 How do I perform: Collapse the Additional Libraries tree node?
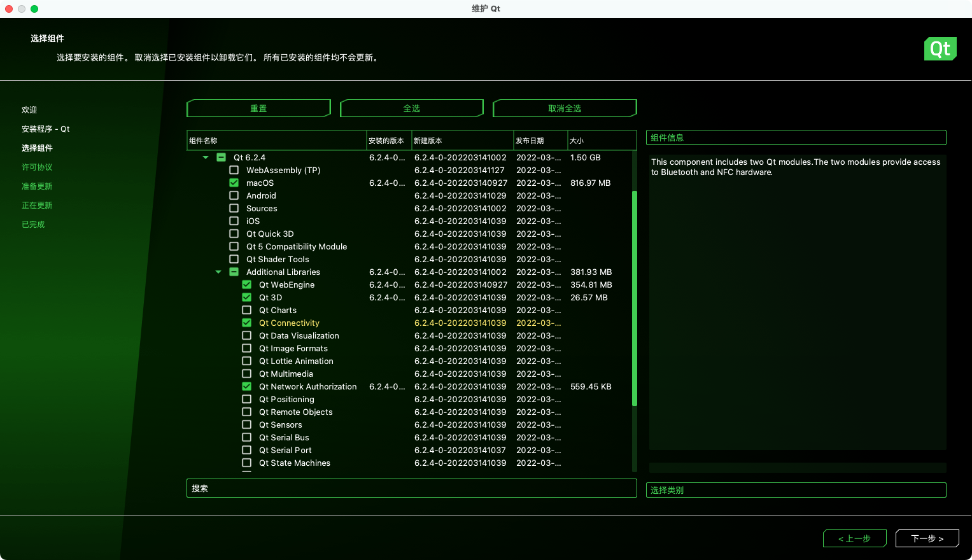tap(218, 272)
